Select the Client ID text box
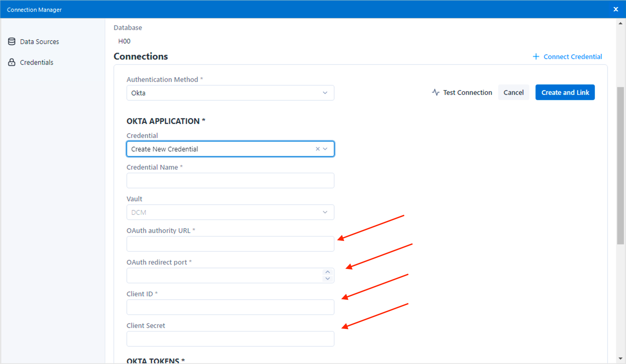Viewport: 626px width, 364px height. coord(230,307)
